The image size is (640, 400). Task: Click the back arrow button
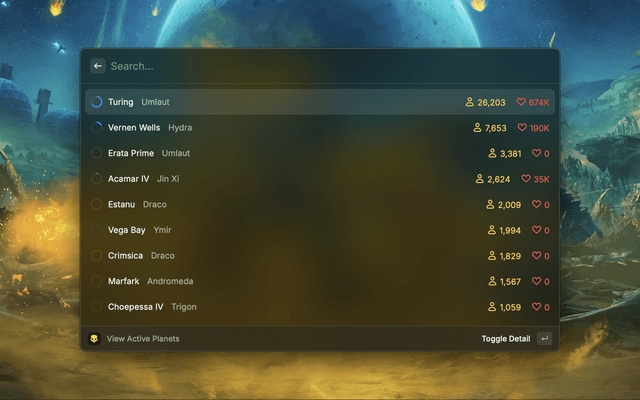(x=98, y=66)
